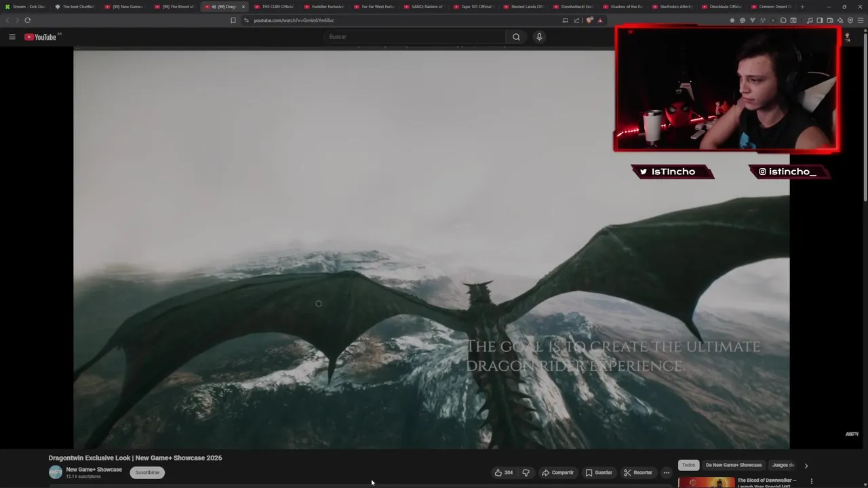Click the 12.1 k suscriptores text
The image size is (868, 488).
[x=83, y=476]
